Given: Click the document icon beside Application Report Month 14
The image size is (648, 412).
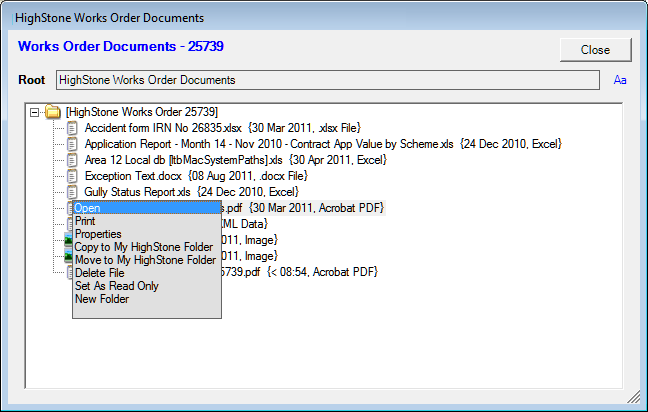Looking at the screenshot, I should pyautogui.click(x=72, y=144).
